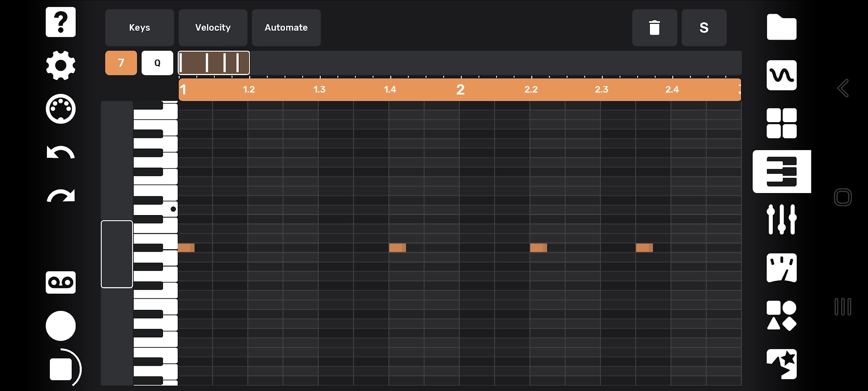
Task: Open settings gear icon
Action: (x=61, y=65)
